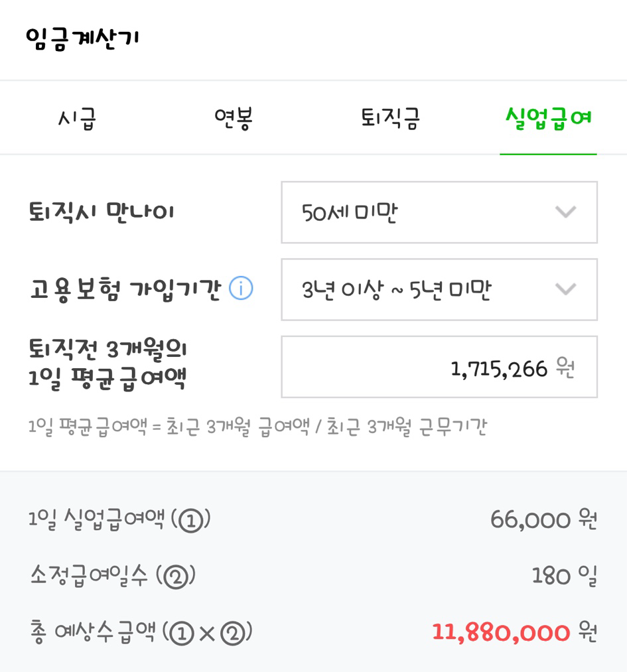This screenshot has height=672, width=627.
Task: Expand the chevron in the 고용보험 가입기간 box
Action: pos(565,289)
